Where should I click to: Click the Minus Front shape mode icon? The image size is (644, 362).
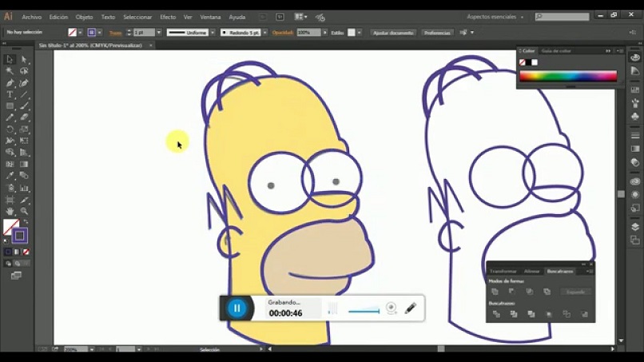point(512,292)
